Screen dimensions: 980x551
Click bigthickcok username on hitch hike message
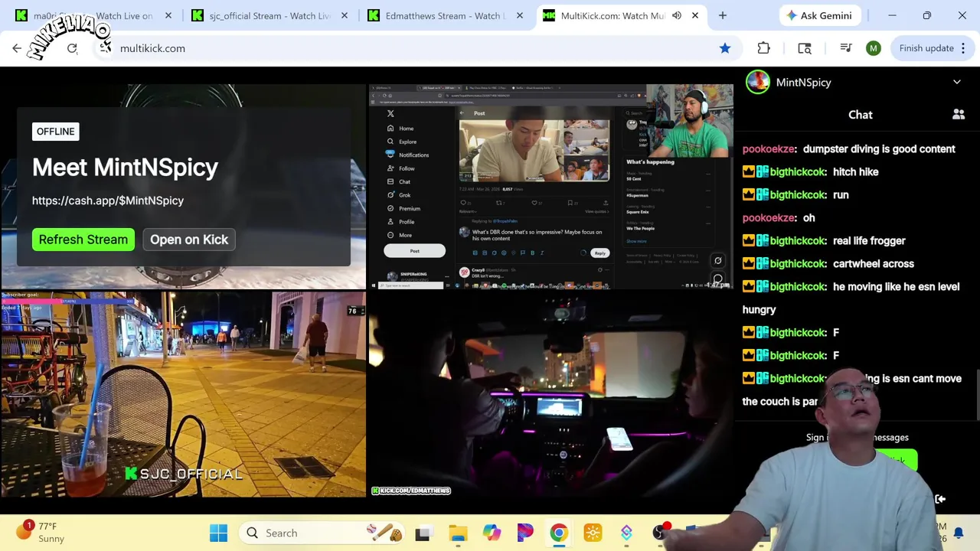pos(798,172)
